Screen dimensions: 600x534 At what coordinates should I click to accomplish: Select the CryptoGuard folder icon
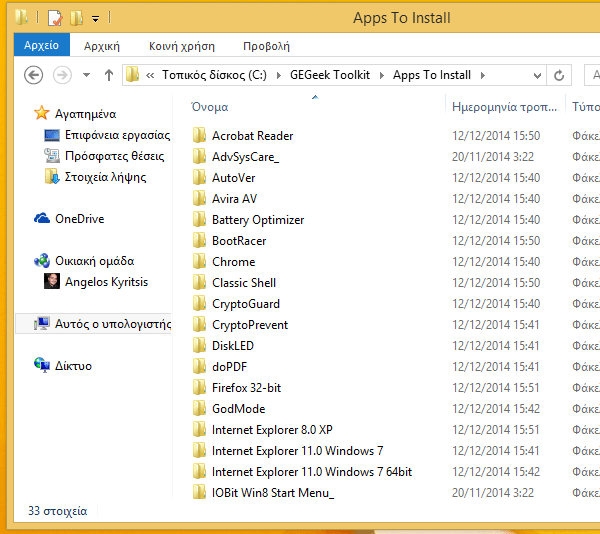[x=199, y=304]
